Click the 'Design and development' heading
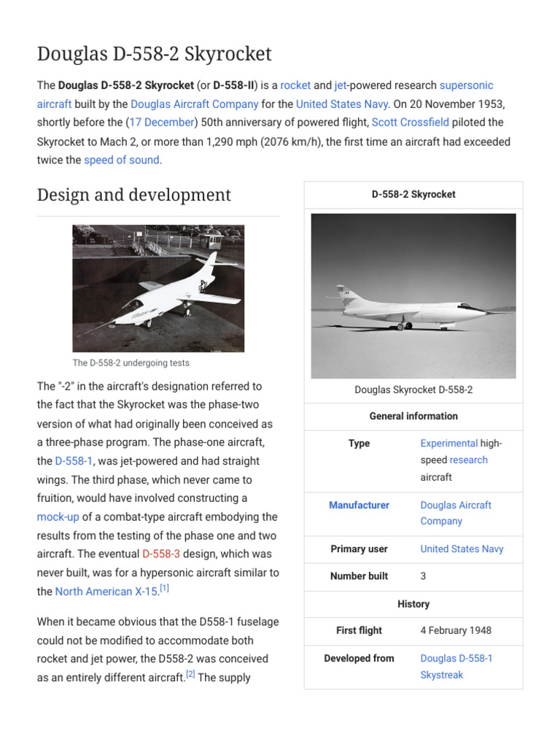 [x=134, y=195]
